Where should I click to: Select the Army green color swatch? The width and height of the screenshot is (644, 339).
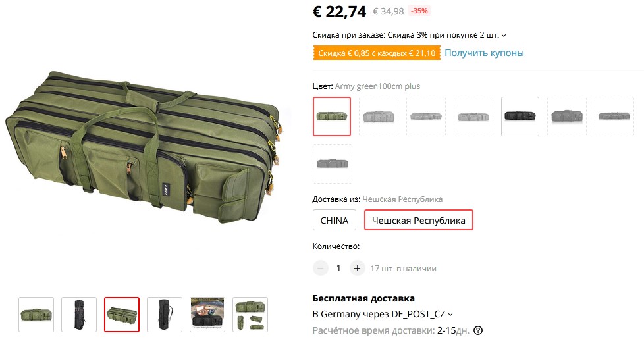pyautogui.click(x=332, y=117)
